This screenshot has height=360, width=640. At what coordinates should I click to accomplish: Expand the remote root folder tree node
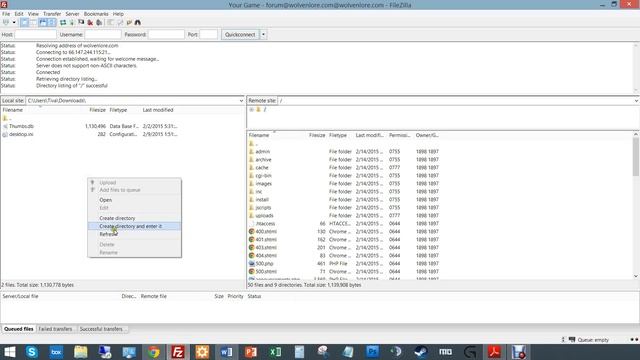(x=251, y=109)
